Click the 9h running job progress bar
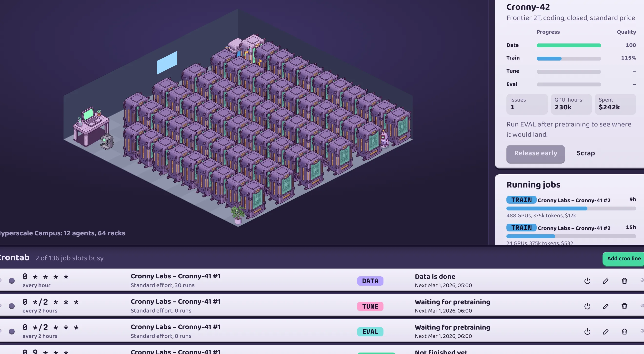 571,209
